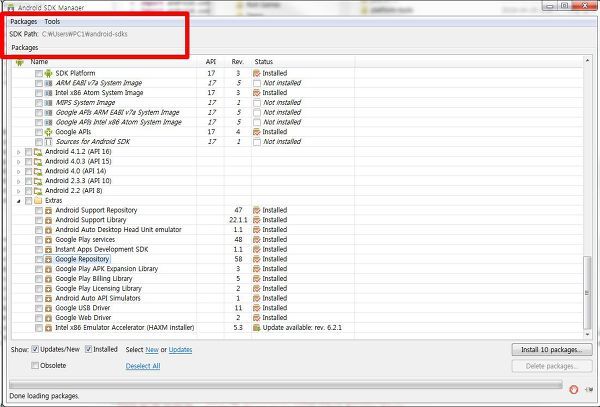Click the Google APIs package icon
The height and width of the screenshot is (407, 600).
48,132
